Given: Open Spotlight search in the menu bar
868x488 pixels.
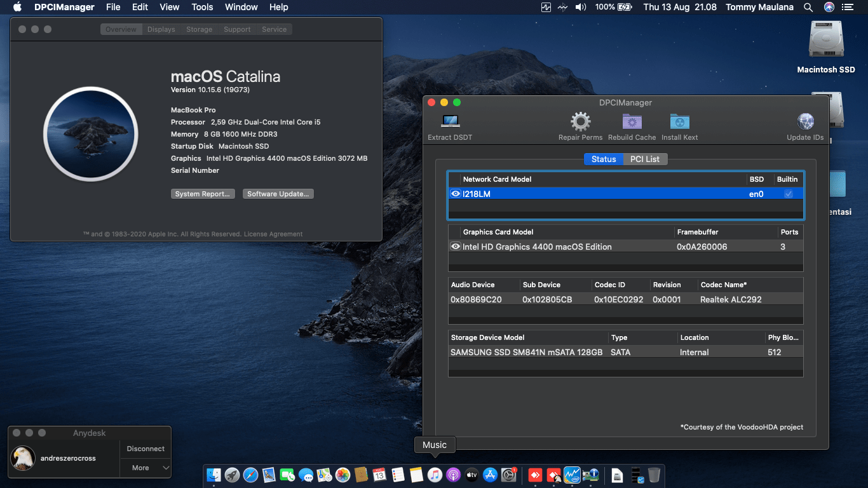Looking at the screenshot, I should (x=808, y=7).
